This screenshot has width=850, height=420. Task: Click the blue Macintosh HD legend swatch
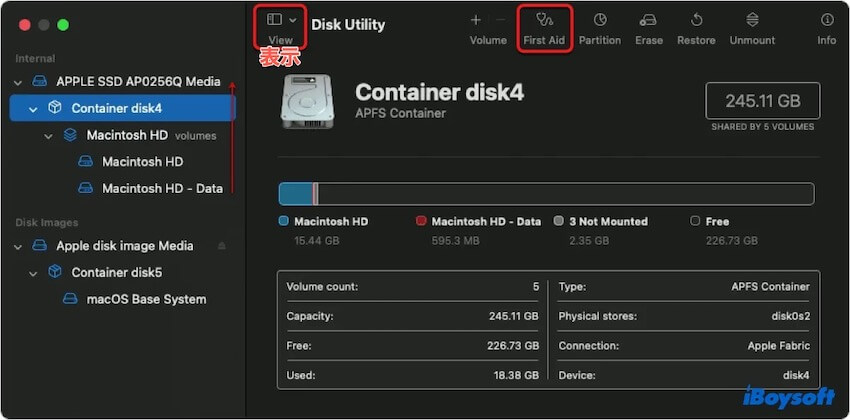click(x=283, y=221)
